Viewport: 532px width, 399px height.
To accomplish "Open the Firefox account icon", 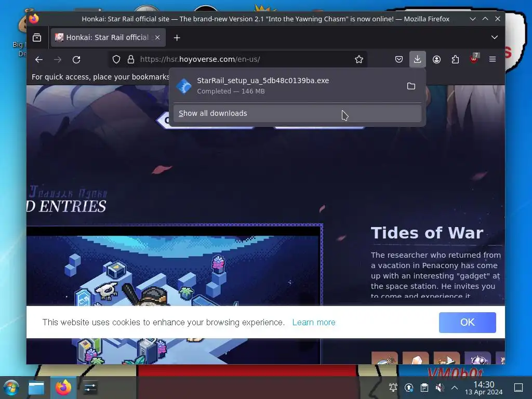I will (436, 59).
